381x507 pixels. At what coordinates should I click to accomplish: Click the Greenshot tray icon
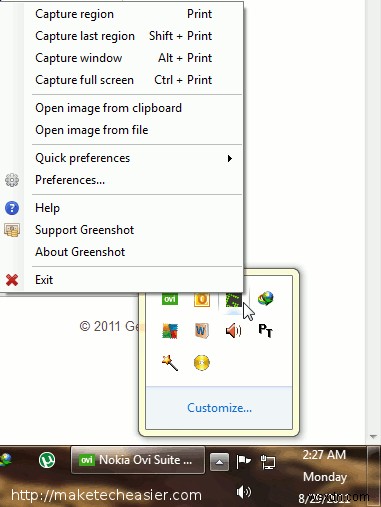coord(233,300)
